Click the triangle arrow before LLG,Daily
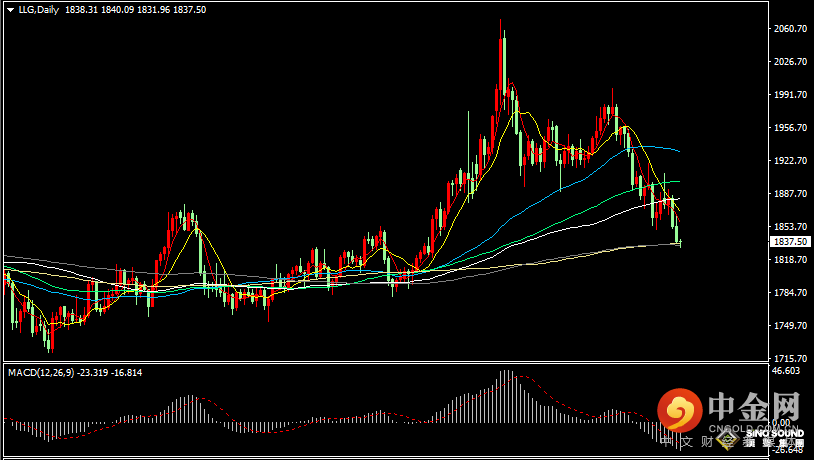 point(9,9)
